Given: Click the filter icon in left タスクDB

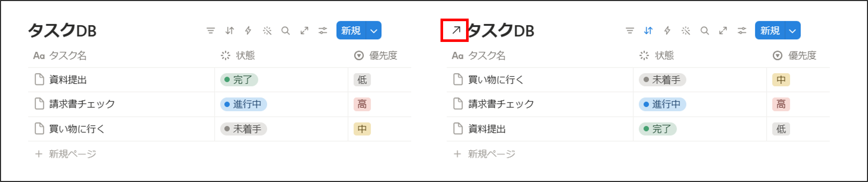Looking at the screenshot, I should (x=211, y=31).
